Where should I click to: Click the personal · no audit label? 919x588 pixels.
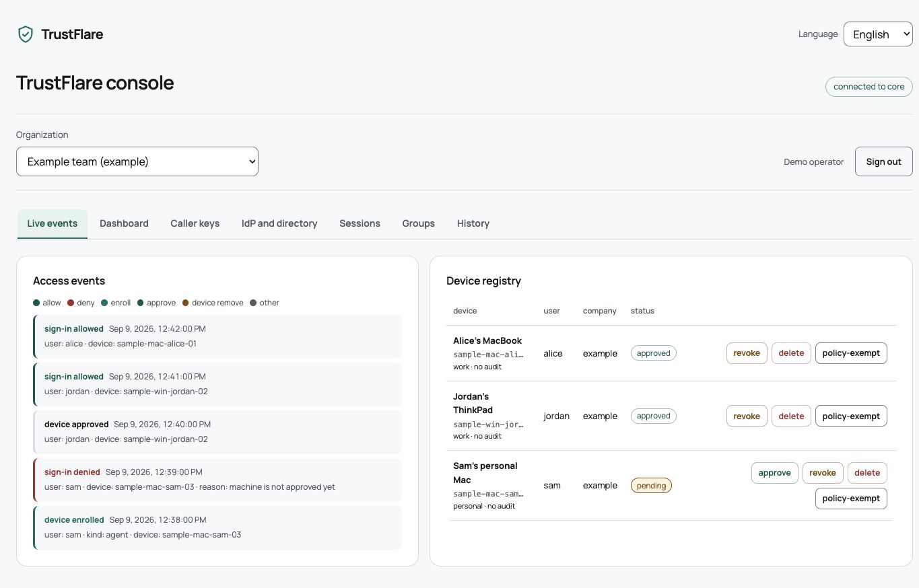point(484,506)
